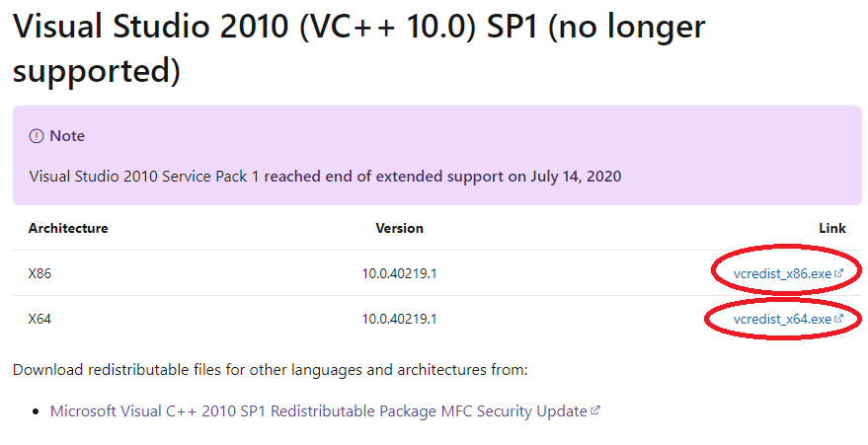Image resolution: width=868 pixels, height=445 pixels.
Task: Select the Architecture column header
Action: [x=68, y=228]
